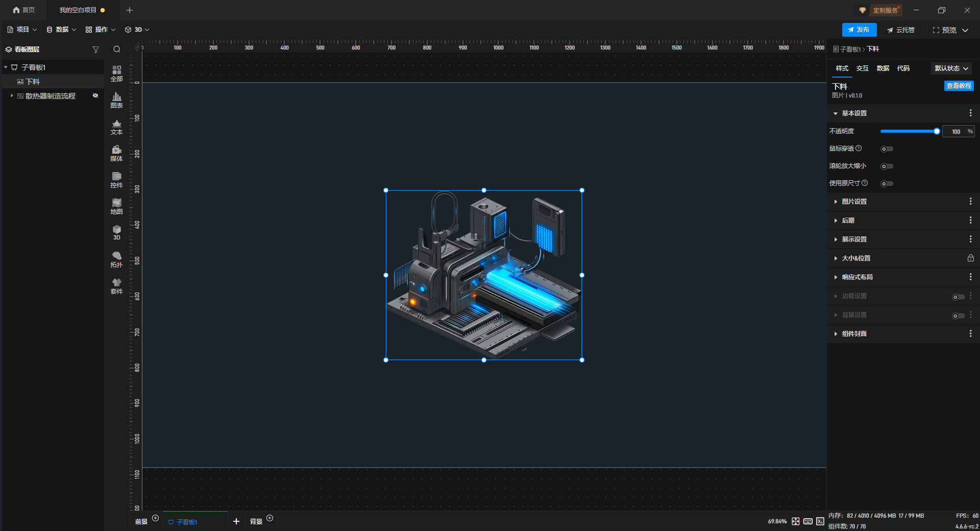This screenshot has height=531, width=980.
Task: Click the 基本设置 more options icon
Action: (x=970, y=113)
